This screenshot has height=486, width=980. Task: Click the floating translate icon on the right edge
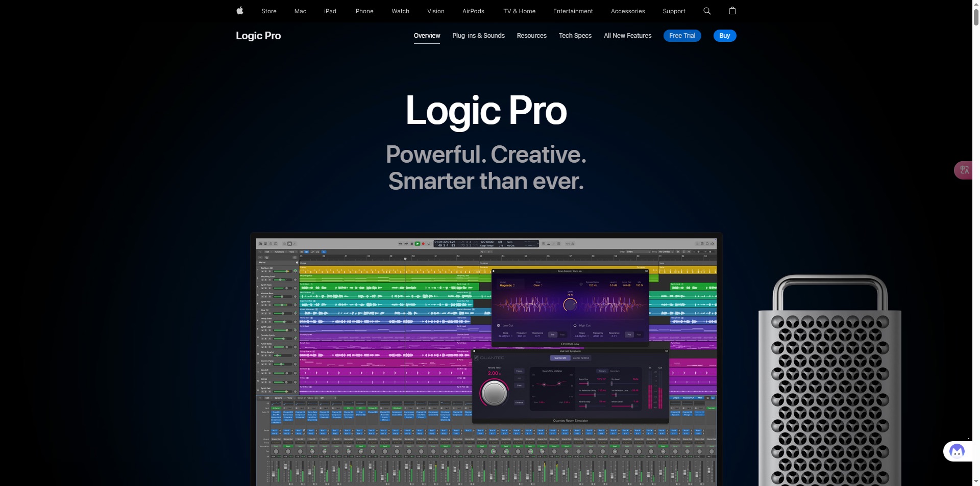click(x=964, y=170)
